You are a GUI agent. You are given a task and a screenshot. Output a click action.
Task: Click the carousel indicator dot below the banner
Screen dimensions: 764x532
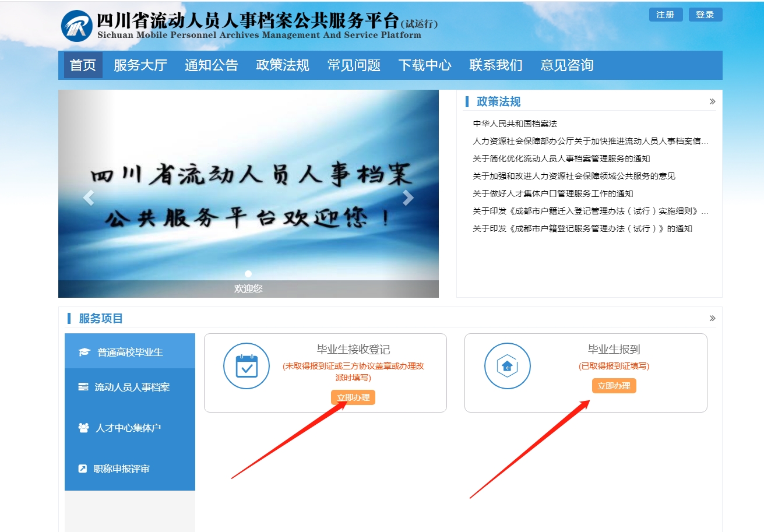248,273
